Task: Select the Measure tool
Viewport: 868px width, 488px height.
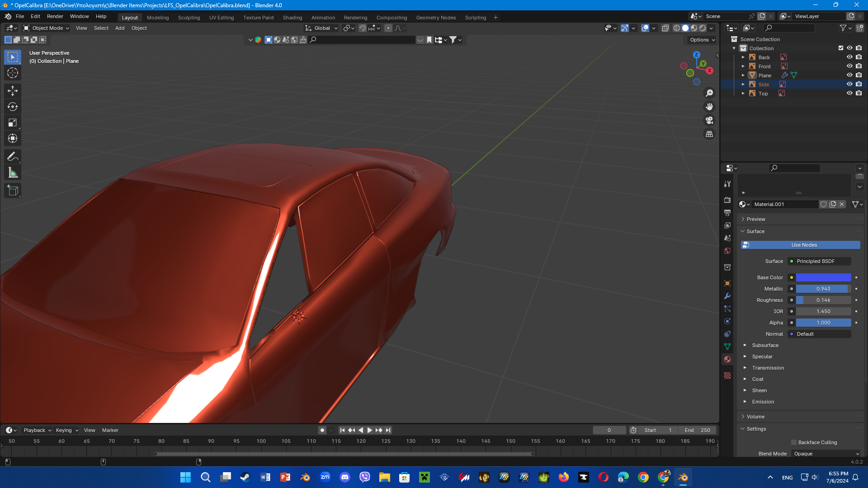Action: point(13,173)
